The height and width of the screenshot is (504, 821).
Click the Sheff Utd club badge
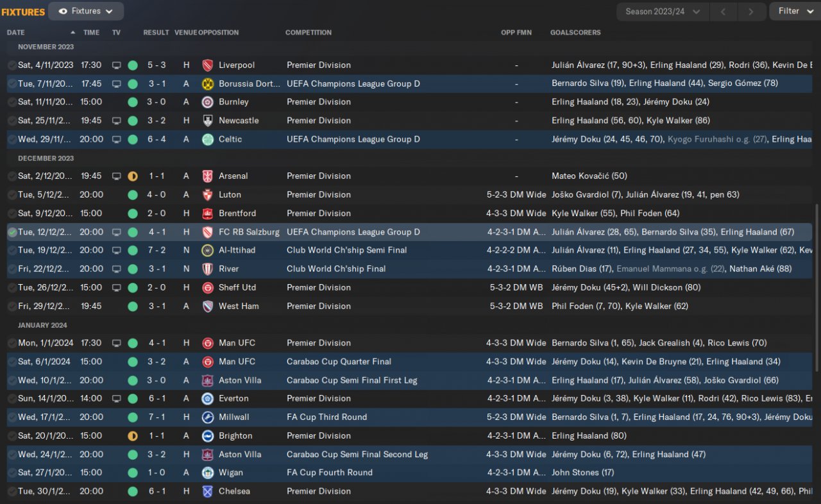[207, 288]
